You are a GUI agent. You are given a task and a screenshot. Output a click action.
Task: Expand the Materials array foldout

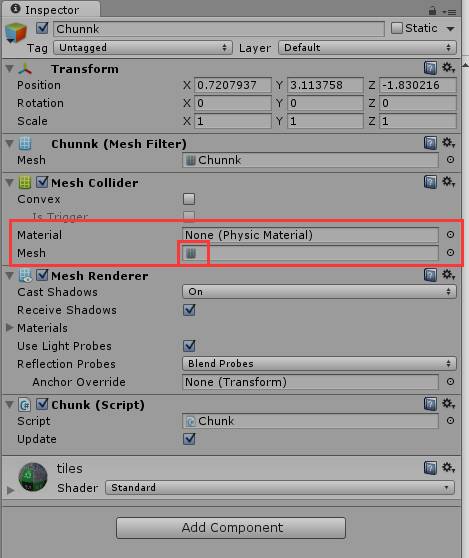(x=10, y=328)
